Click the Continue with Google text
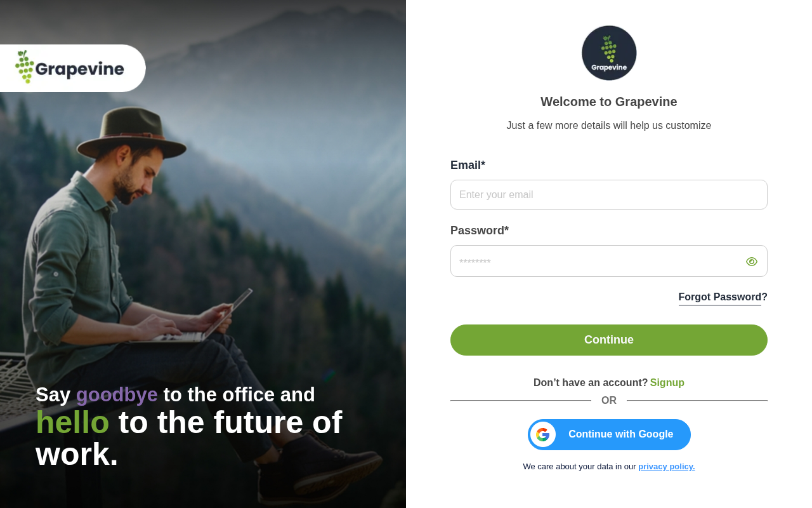The height and width of the screenshot is (508, 812). click(620, 434)
